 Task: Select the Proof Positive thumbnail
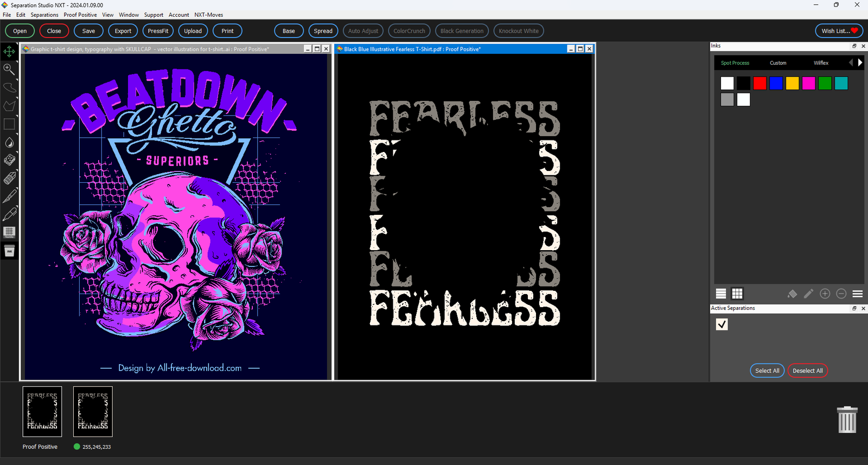42,412
